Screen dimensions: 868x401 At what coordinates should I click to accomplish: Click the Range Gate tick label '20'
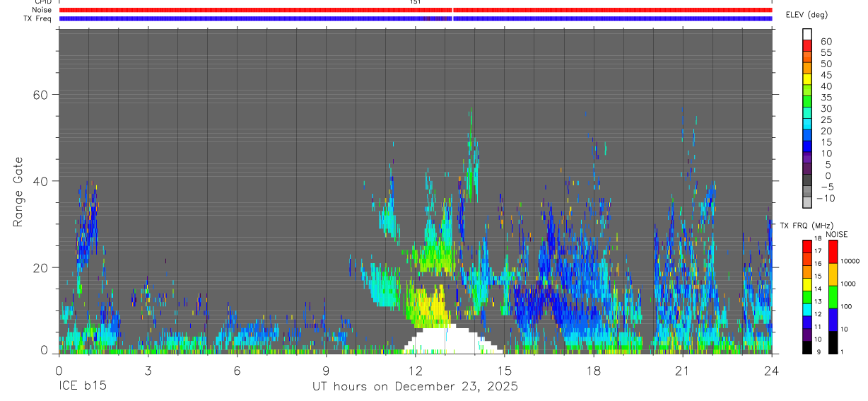(x=40, y=267)
